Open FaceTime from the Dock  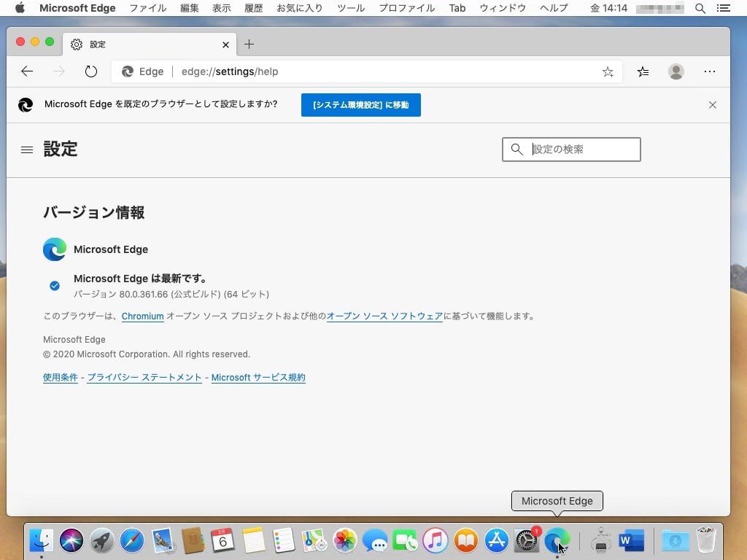405,540
